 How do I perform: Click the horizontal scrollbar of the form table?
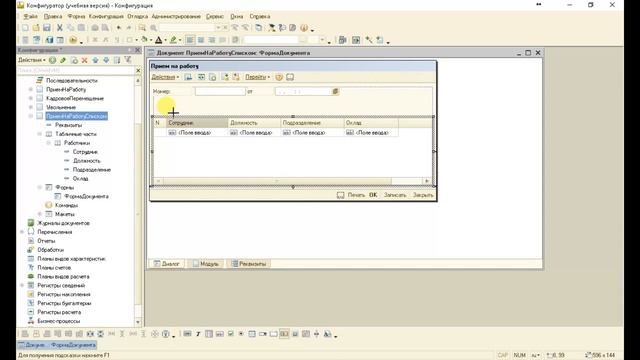292,181
